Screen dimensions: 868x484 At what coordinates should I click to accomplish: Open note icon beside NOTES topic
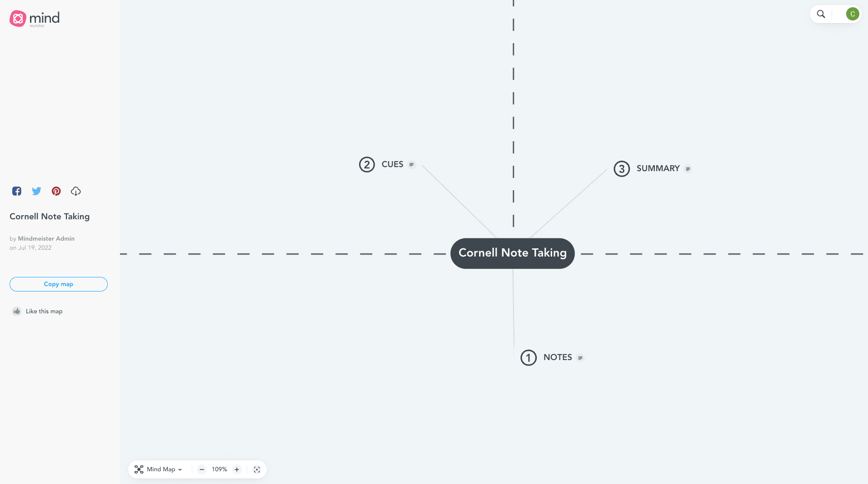pyautogui.click(x=580, y=358)
